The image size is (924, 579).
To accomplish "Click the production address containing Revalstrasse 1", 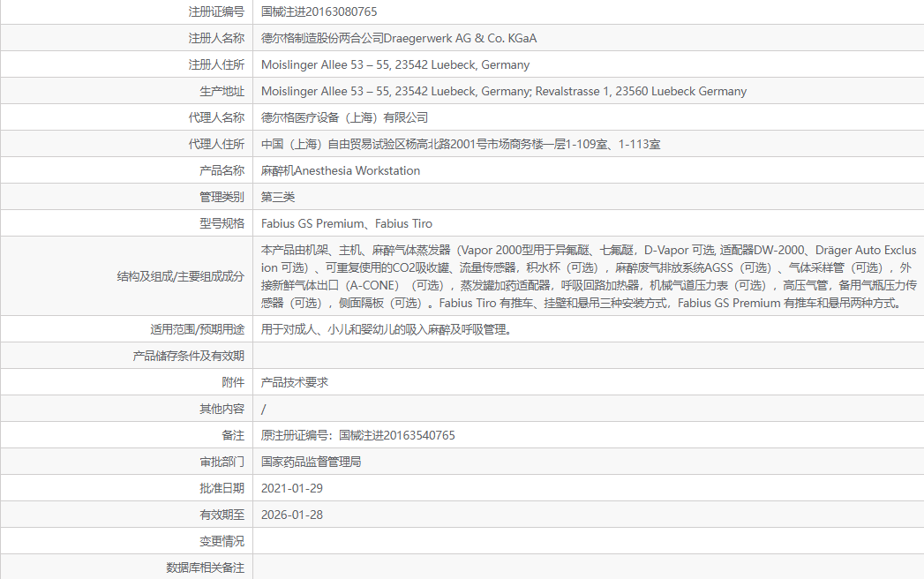I will (x=504, y=92).
